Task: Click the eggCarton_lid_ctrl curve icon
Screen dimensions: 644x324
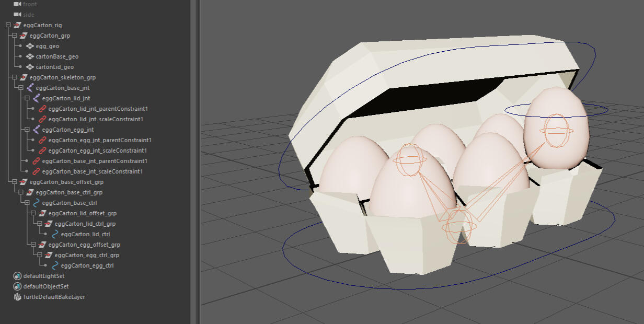Action: [x=55, y=234]
